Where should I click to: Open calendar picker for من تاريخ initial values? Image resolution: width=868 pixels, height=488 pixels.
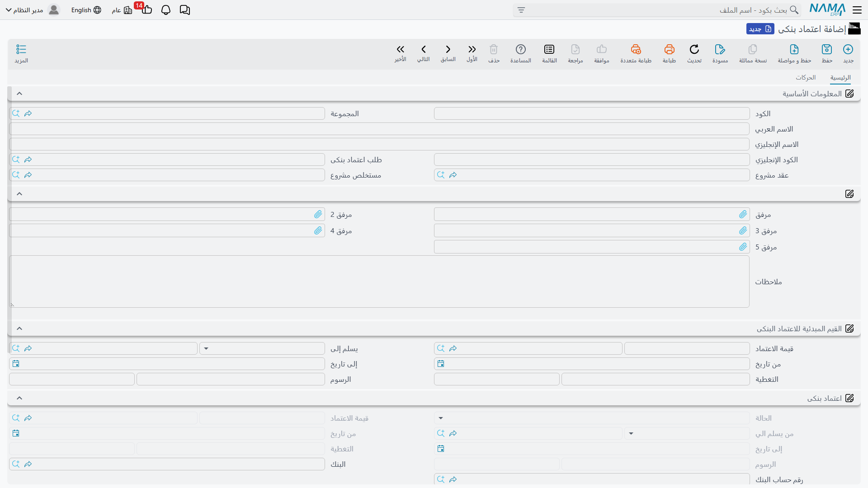441,364
